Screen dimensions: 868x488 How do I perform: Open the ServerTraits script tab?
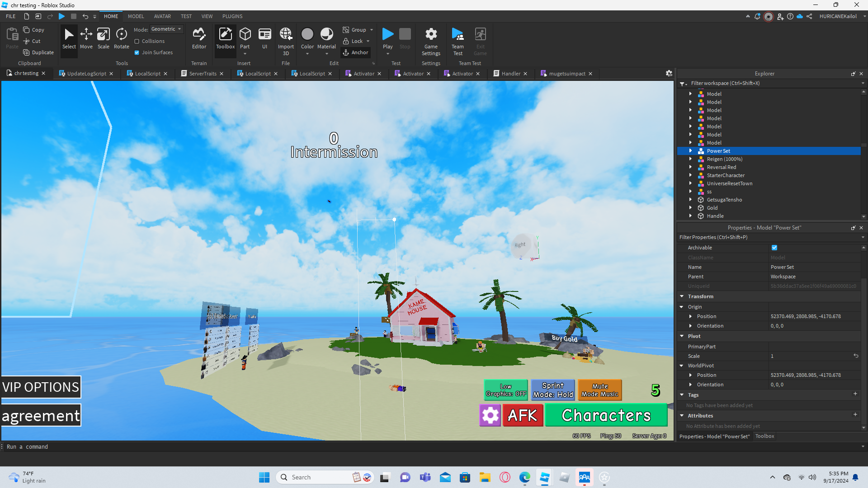coord(203,74)
